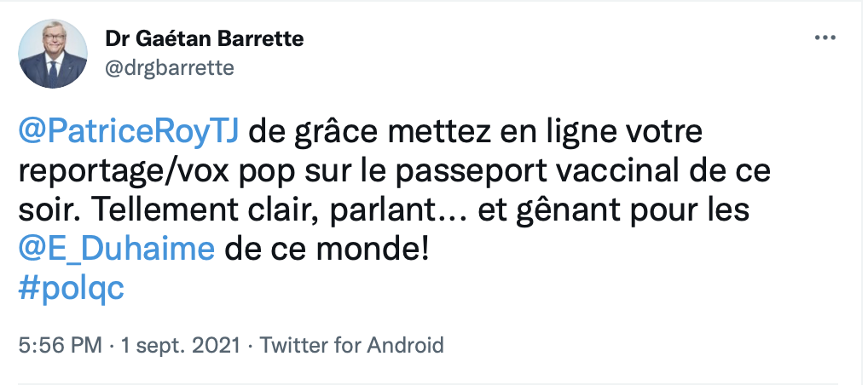Open the Dr Gaétan Barrette display name link
Screen dimensions: 868x385
(x=204, y=39)
